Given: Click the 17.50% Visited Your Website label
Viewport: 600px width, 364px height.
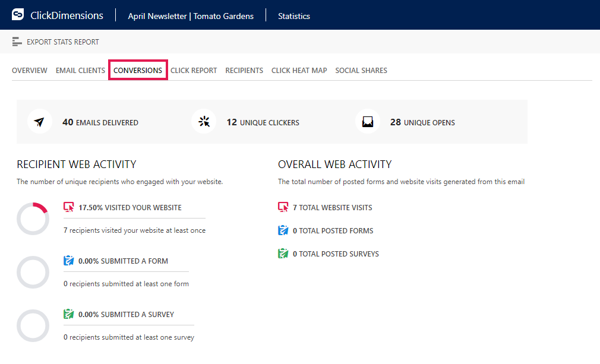Looking at the screenshot, I should (x=130, y=208).
